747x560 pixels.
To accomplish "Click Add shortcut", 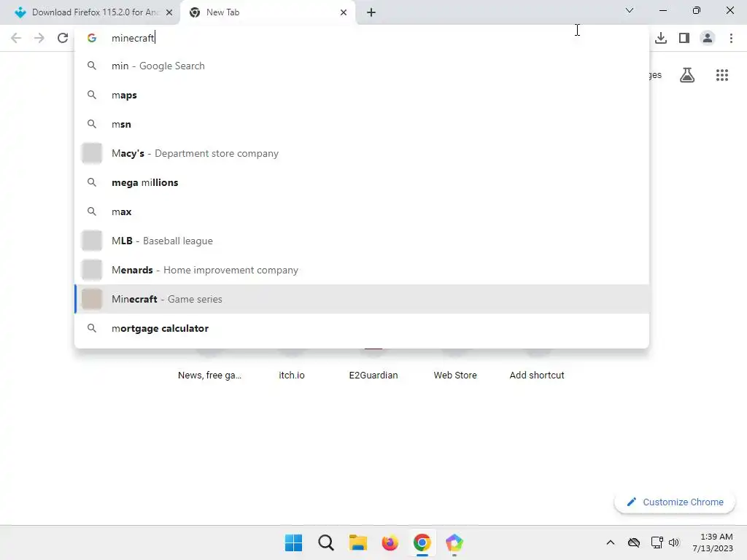I will (x=537, y=376).
